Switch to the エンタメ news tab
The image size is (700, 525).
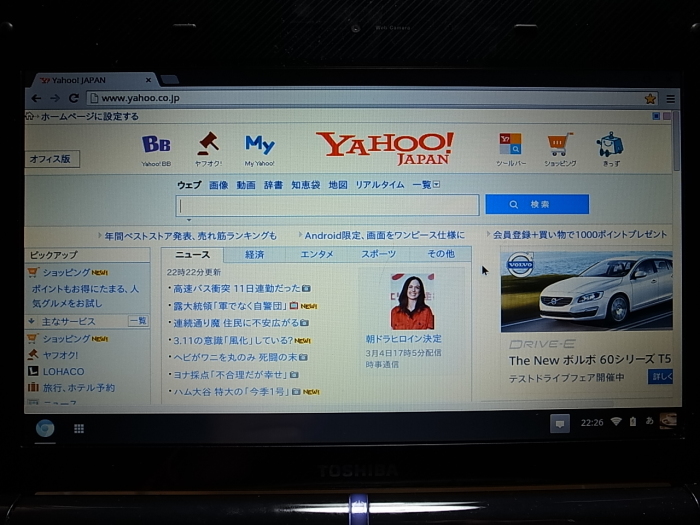317,254
